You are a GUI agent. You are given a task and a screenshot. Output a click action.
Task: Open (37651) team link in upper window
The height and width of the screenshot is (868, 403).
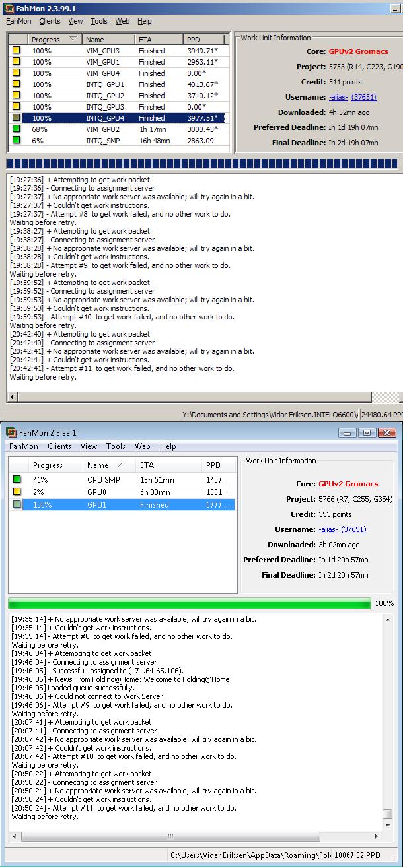(x=364, y=97)
